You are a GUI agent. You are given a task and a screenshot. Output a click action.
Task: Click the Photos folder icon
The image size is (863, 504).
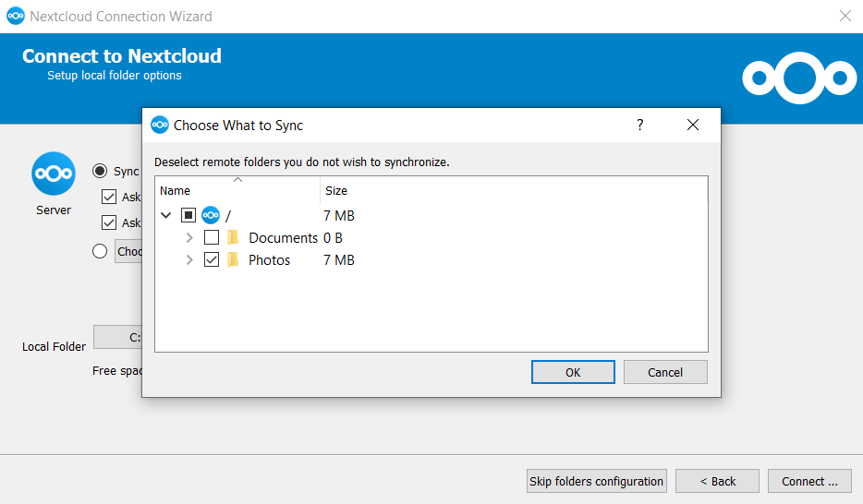tap(233, 260)
